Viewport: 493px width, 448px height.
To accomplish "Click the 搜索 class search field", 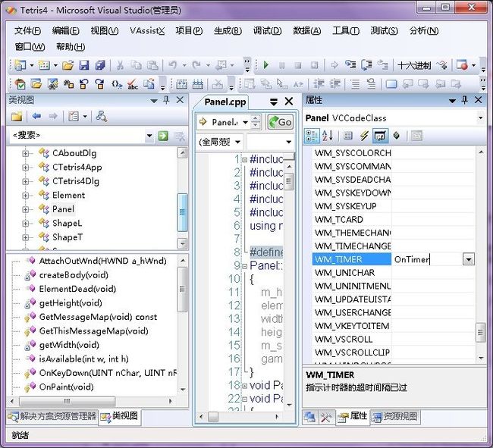I will tap(77, 136).
